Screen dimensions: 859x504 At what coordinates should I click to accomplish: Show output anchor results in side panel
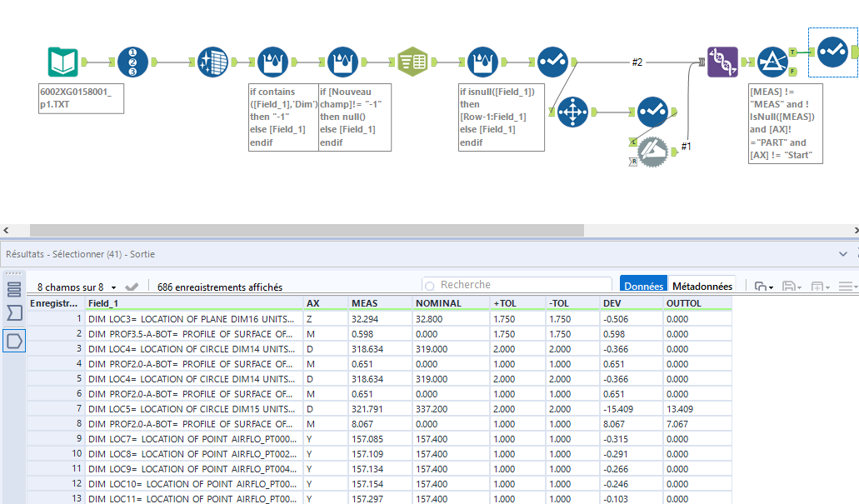point(14,341)
